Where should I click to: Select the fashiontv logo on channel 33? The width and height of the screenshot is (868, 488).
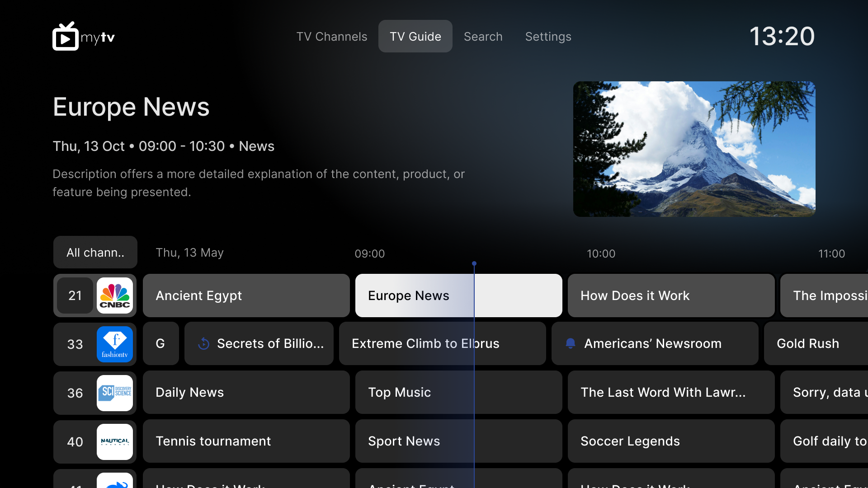coord(114,344)
